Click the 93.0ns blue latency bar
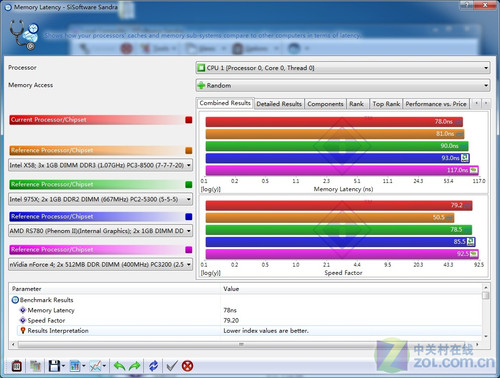 (x=338, y=158)
